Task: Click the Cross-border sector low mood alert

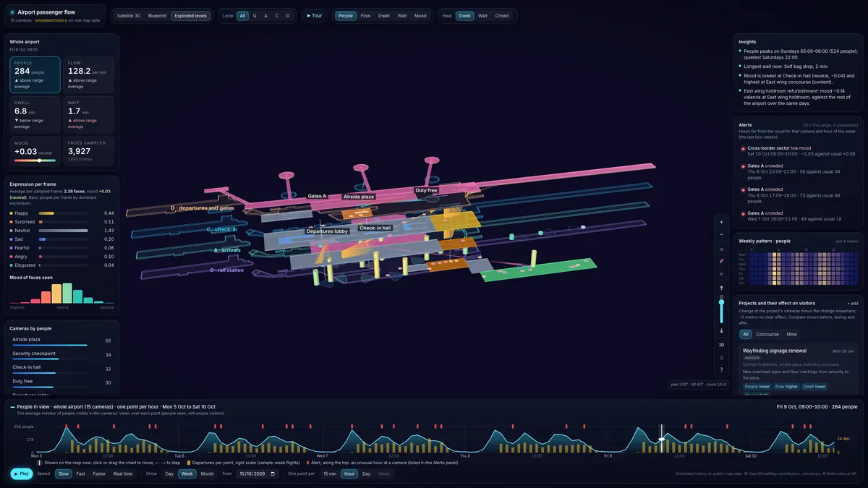Action: (799, 150)
